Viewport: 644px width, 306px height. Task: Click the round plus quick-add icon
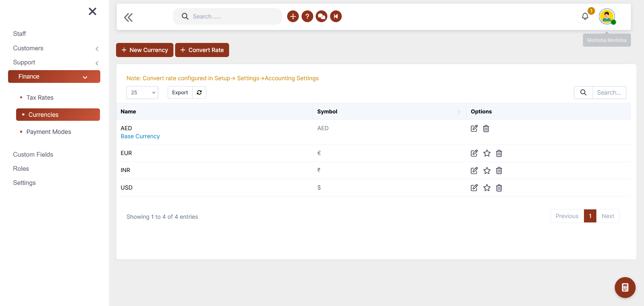(x=293, y=16)
